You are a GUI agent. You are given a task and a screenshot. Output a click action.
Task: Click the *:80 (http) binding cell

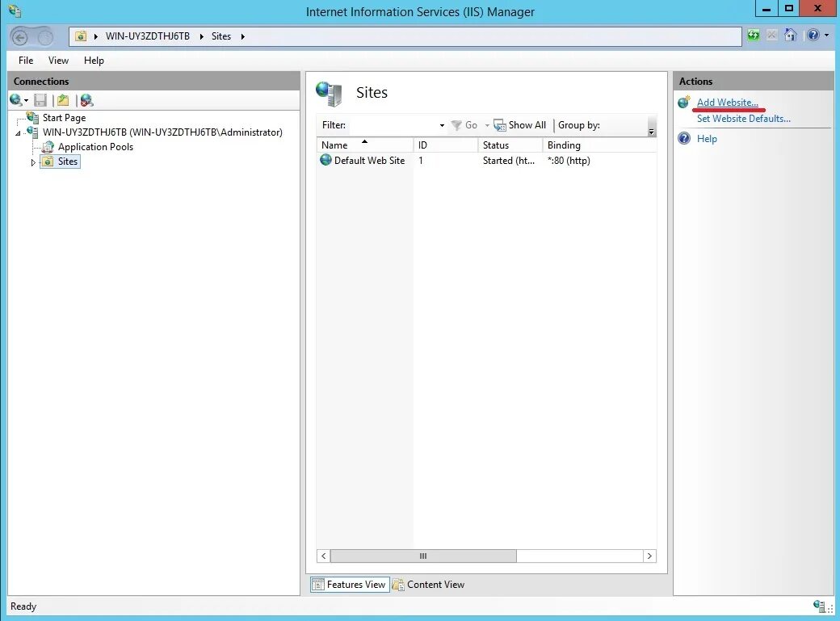569,160
